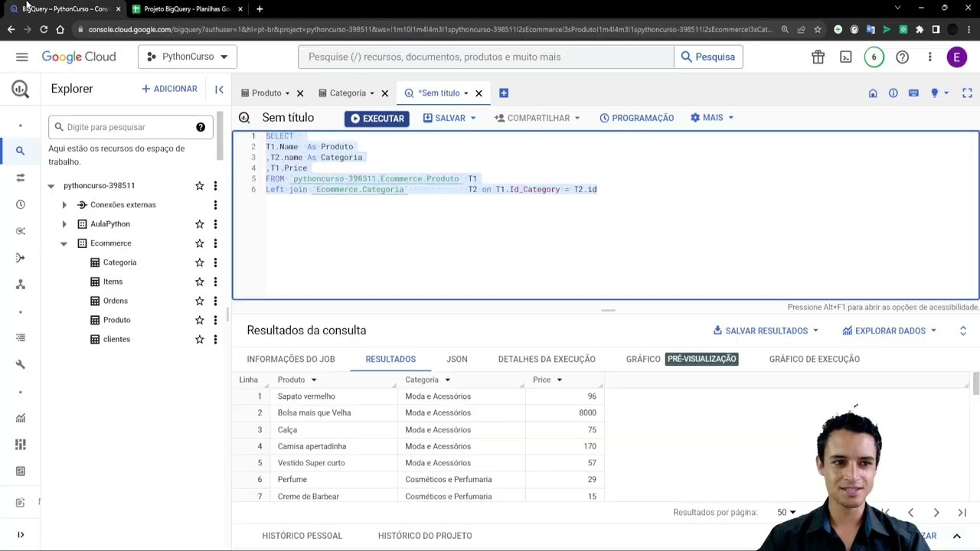Open data transfers sidebar icon

pos(21,178)
